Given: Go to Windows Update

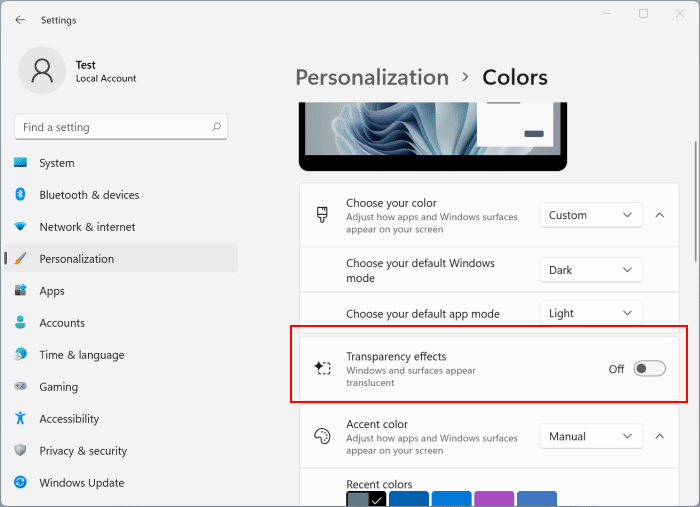Looking at the screenshot, I should point(121,482).
